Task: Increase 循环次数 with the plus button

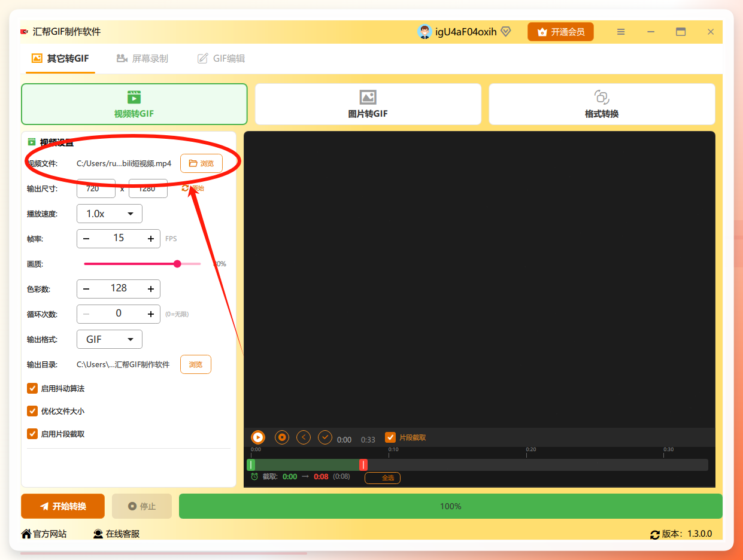Action: point(151,314)
